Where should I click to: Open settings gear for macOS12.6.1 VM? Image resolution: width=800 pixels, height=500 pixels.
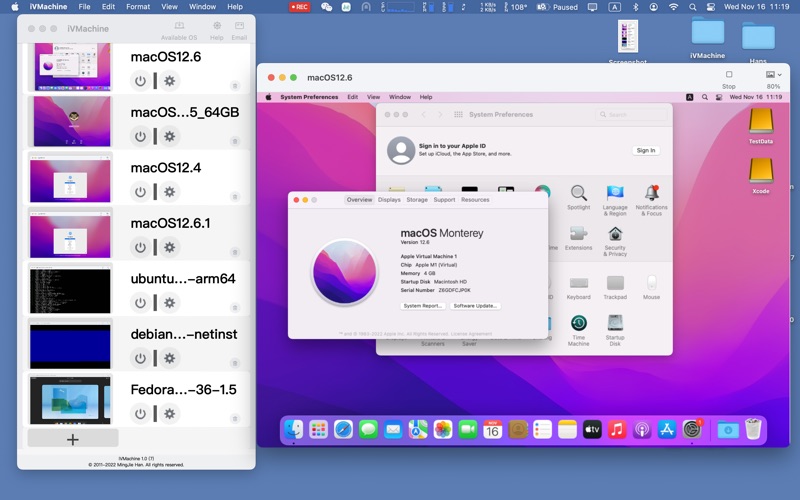coord(170,247)
